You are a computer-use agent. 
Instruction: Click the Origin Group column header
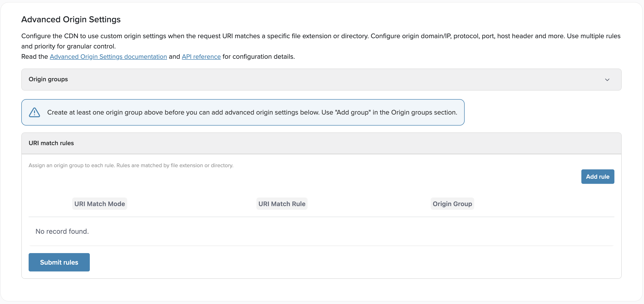click(x=452, y=204)
